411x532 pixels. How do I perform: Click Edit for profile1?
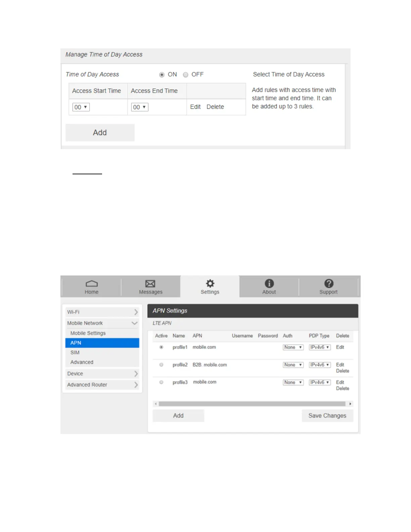coord(340,347)
